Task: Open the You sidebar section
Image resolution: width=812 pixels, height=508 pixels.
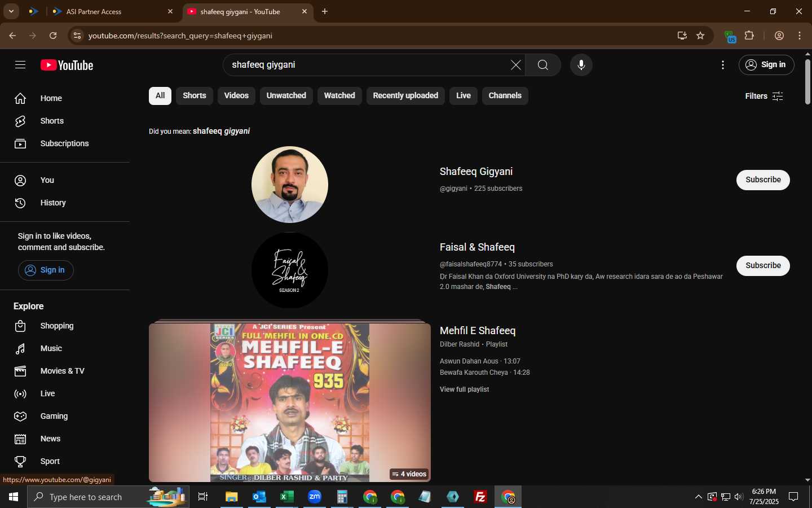Action: point(65,180)
